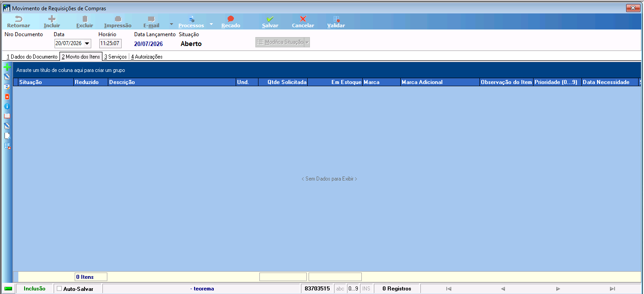644x294 pixels.
Task: Click the 'Aberto' situação value
Action: coord(191,44)
